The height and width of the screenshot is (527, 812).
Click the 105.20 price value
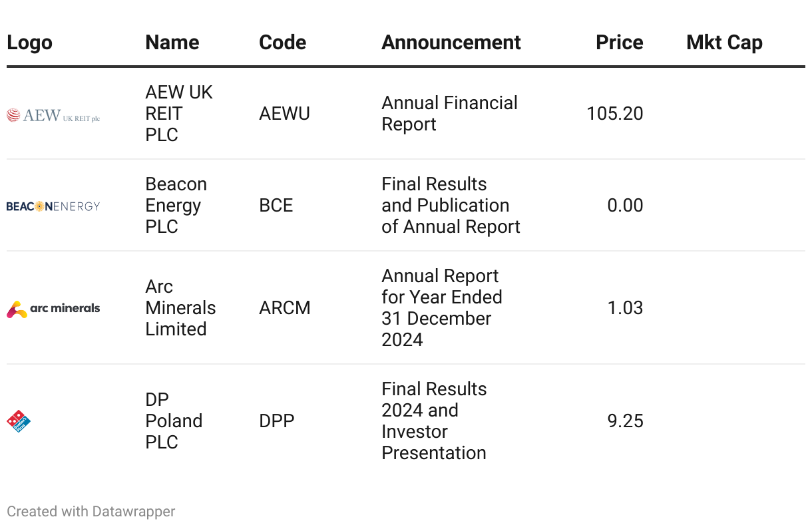tap(614, 114)
